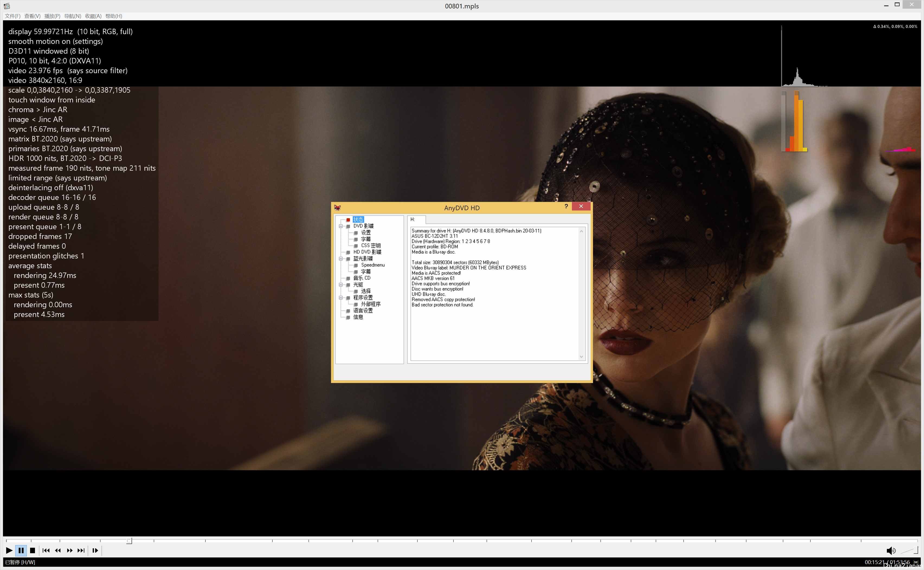Click the elapsed time 00:15:21 / 01:53:56
924x570 pixels.
tap(887, 562)
